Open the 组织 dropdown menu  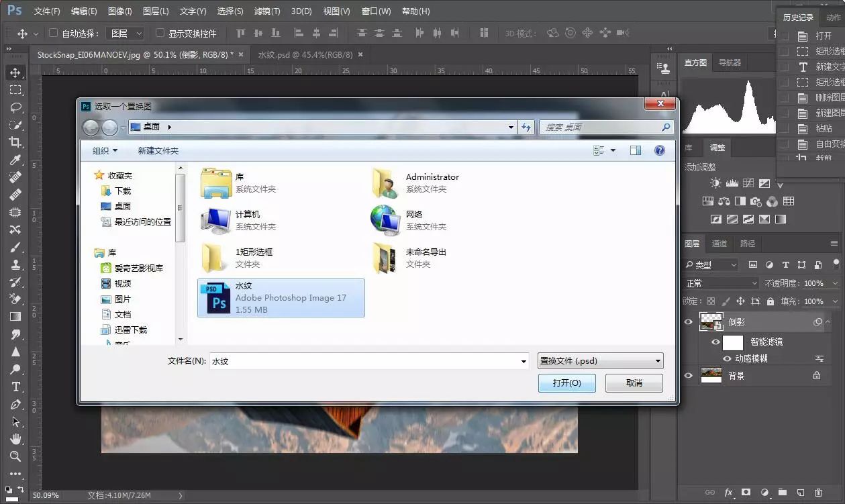point(105,151)
